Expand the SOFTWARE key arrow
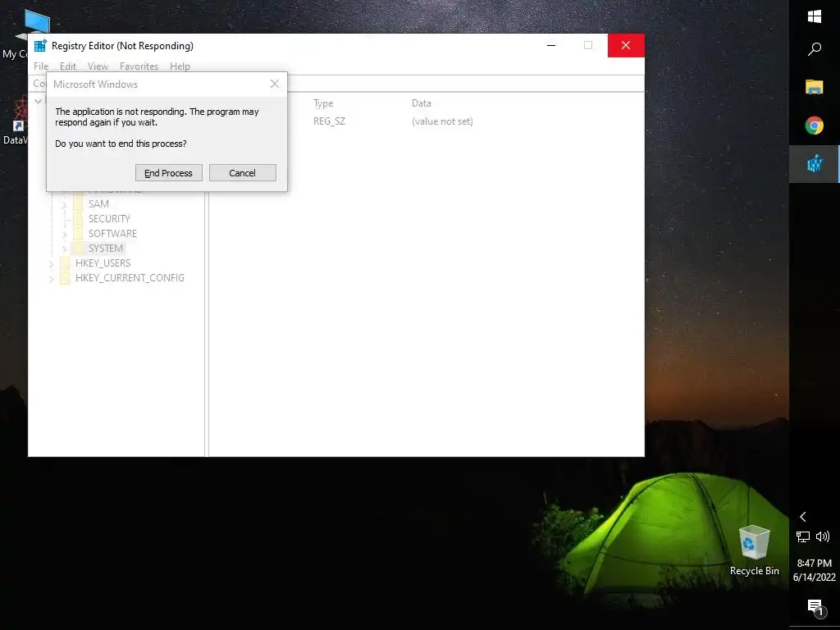This screenshot has width=840, height=630. point(64,234)
